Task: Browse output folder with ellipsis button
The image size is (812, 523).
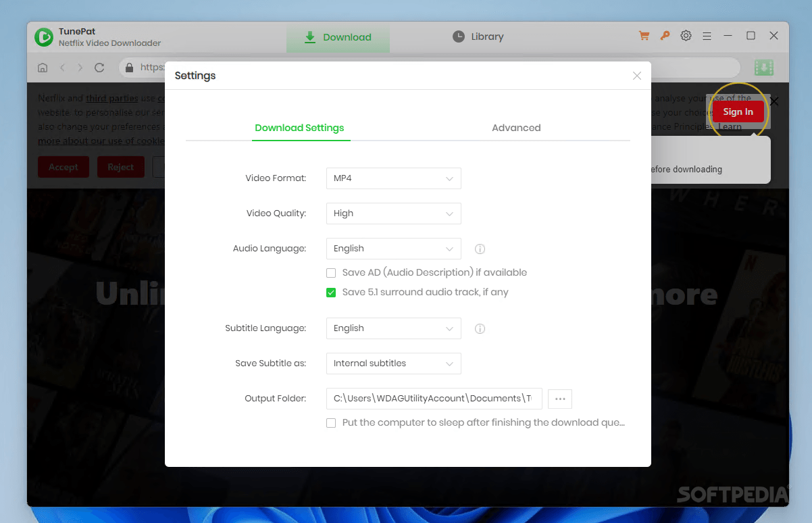Action: tap(560, 399)
